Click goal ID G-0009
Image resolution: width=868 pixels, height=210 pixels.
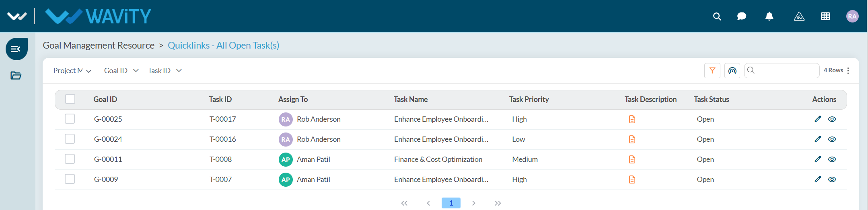coord(106,179)
